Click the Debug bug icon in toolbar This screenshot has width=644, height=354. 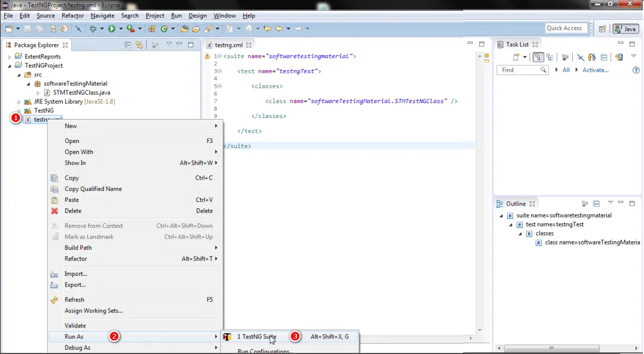(x=93, y=29)
